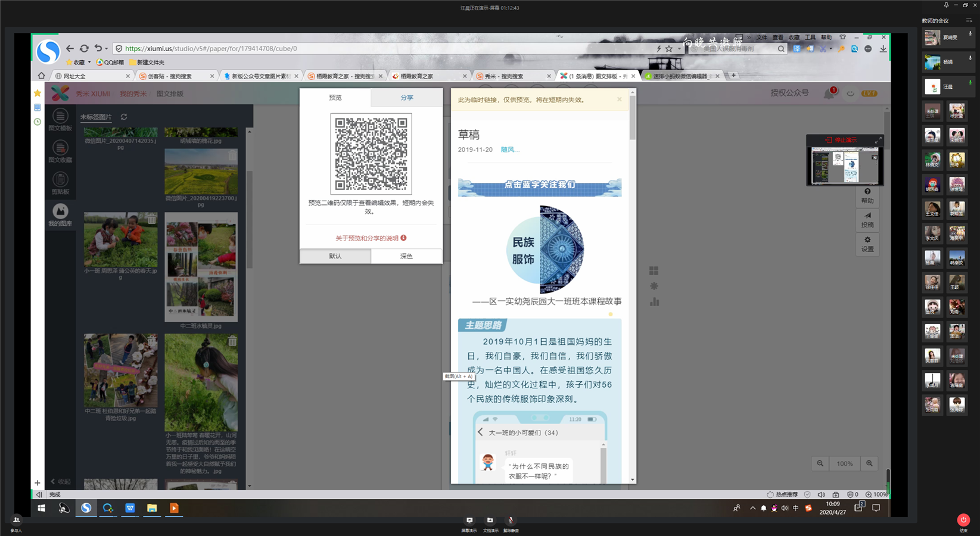Click 屏幕演示 in the meeting toolbar

coord(469,524)
